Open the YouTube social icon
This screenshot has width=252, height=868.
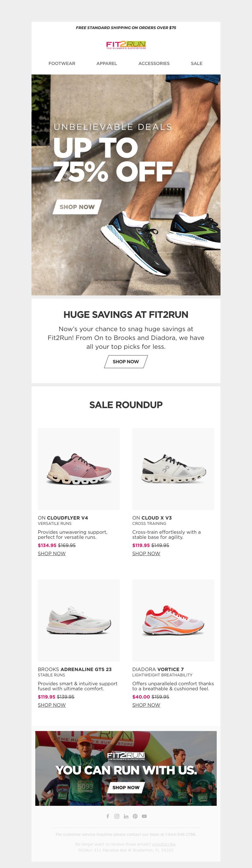pos(144,816)
